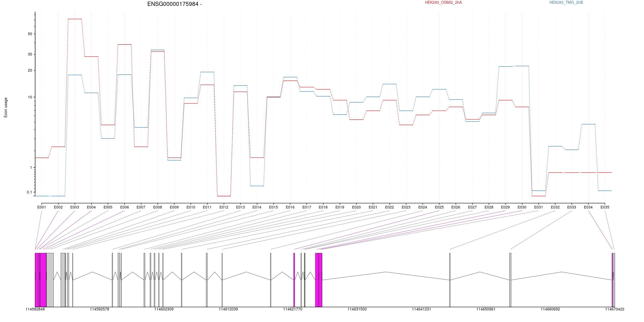The height and width of the screenshot is (322, 644).
Task: Click y-axis tick label 50
Action: [30, 34]
